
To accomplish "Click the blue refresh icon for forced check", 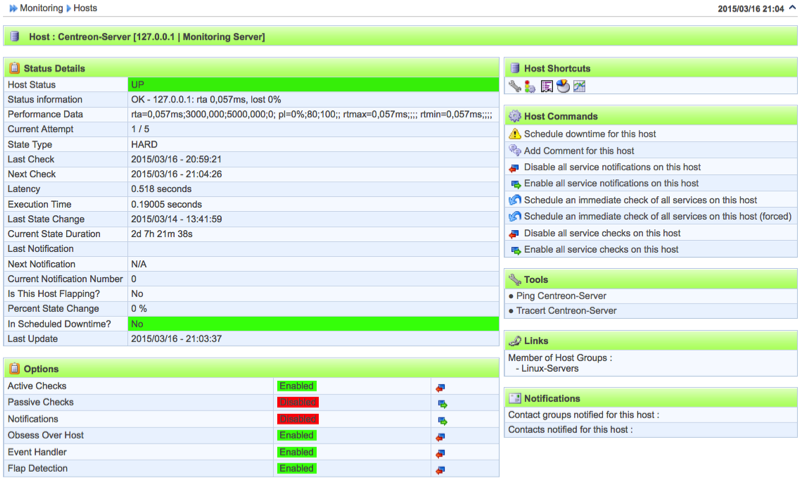I will coord(514,216).
